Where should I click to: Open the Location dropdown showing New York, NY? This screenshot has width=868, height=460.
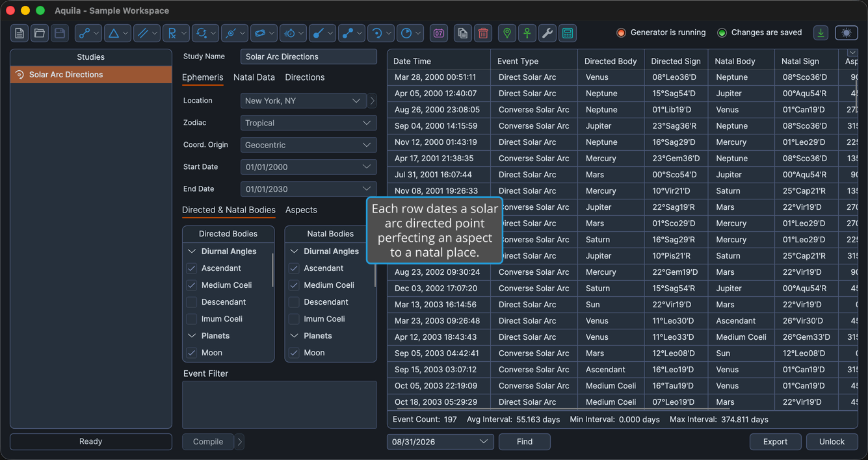point(302,101)
